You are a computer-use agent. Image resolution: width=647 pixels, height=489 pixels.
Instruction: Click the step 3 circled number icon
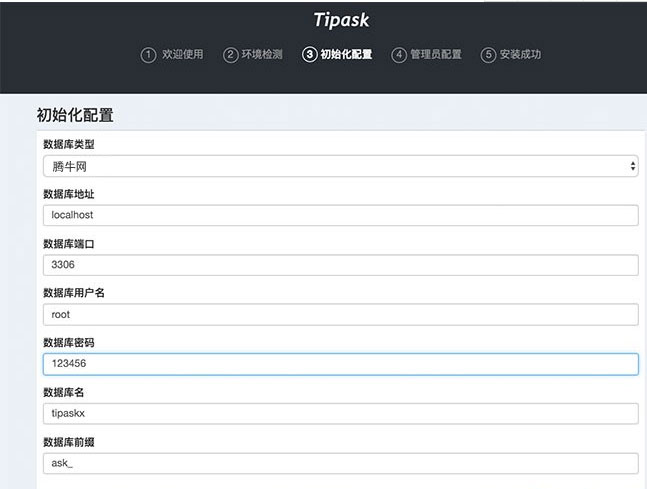tap(309, 55)
